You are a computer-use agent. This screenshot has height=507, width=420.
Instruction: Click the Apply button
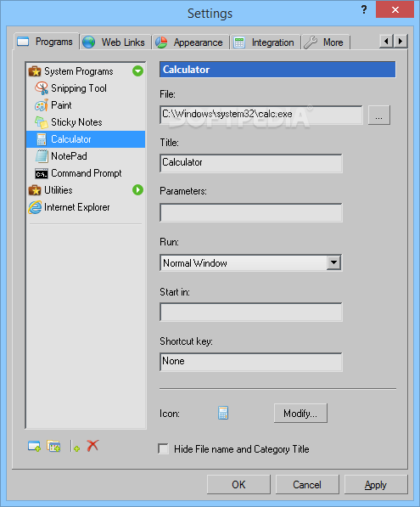pyautogui.click(x=376, y=484)
